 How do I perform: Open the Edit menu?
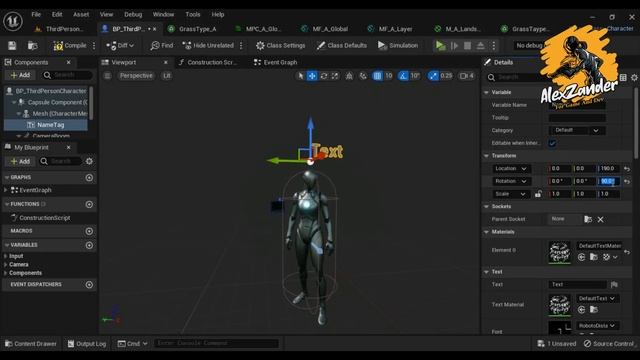point(57,14)
